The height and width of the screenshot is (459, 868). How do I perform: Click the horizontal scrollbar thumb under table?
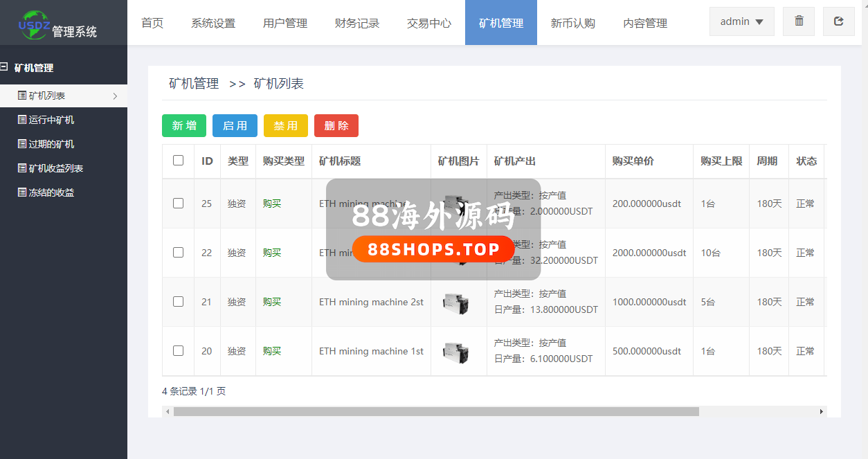pyautogui.click(x=436, y=411)
